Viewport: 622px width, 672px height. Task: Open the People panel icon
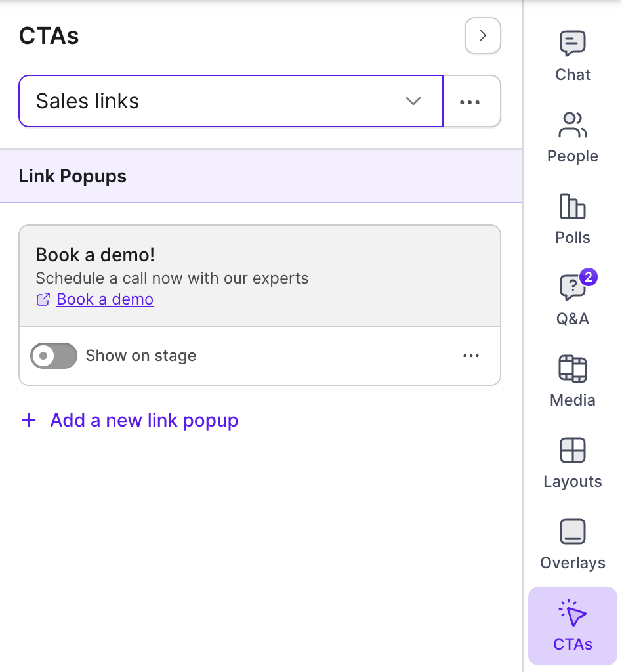[x=572, y=125]
